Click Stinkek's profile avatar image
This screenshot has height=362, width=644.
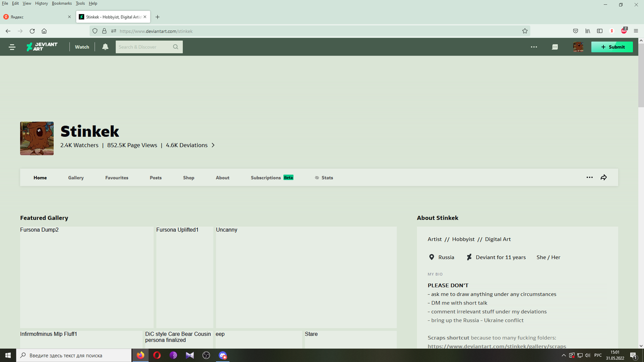[37, 138]
